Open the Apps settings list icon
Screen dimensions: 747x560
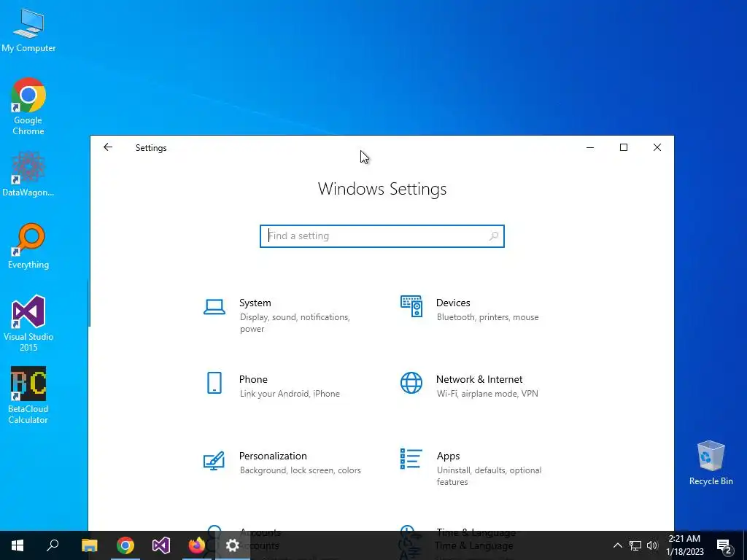click(x=411, y=459)
